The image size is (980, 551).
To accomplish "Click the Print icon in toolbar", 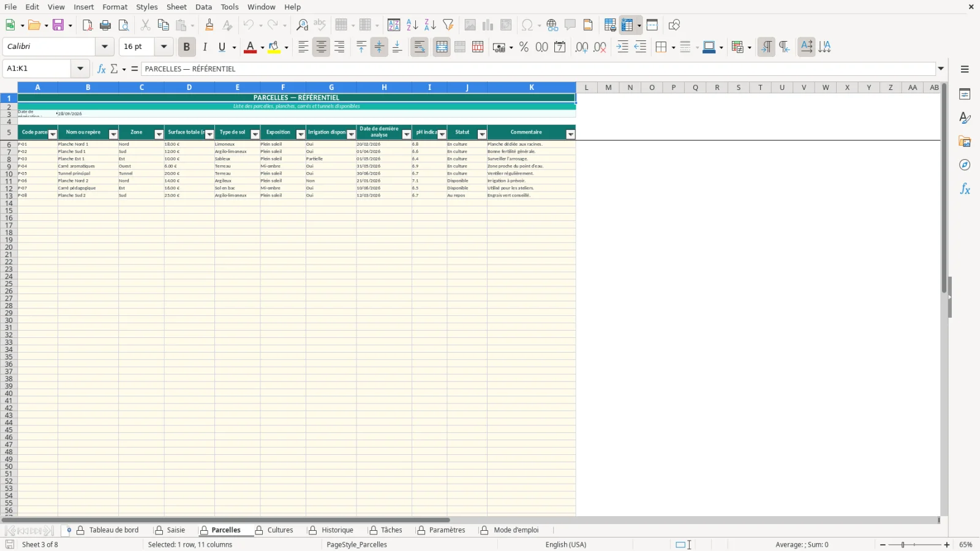I will coord(105,25).
